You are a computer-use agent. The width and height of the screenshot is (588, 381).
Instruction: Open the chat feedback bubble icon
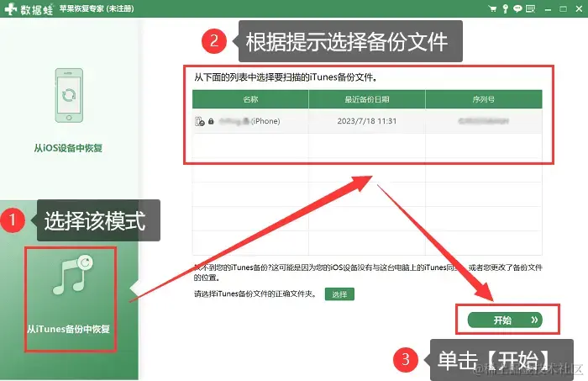click(517, 8)
